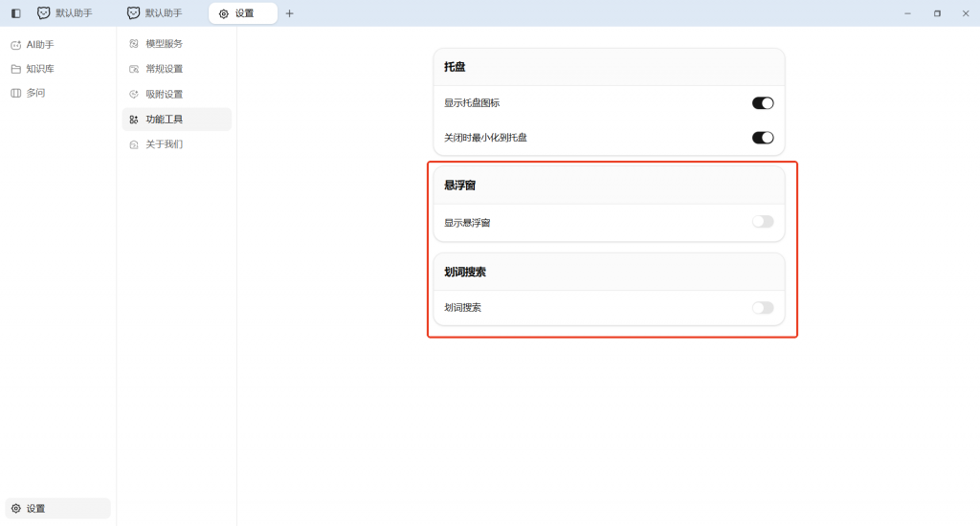Click the 划词搜索 option label
Screen dimensions: 980x526
tap(462, 307)
